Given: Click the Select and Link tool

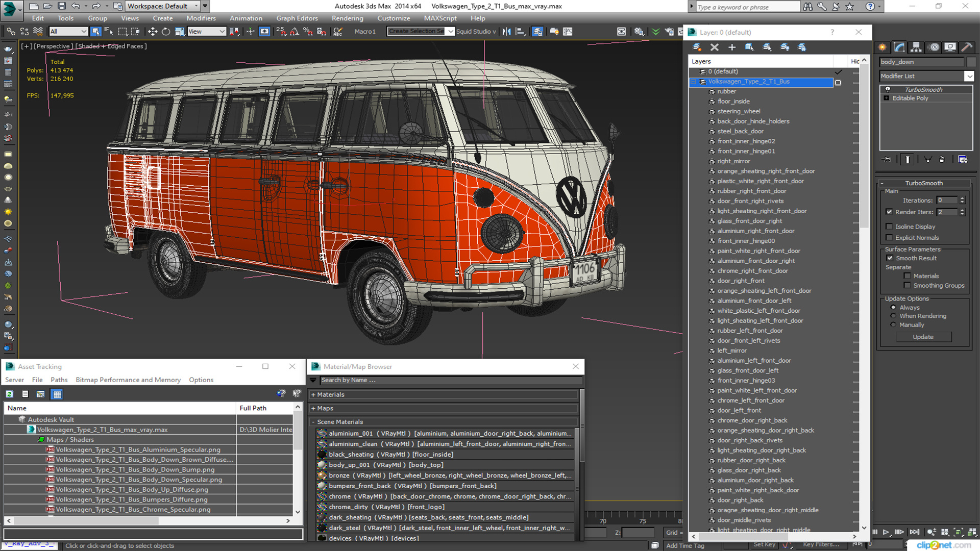Looking at the screenshot, I should click(11, 32).
